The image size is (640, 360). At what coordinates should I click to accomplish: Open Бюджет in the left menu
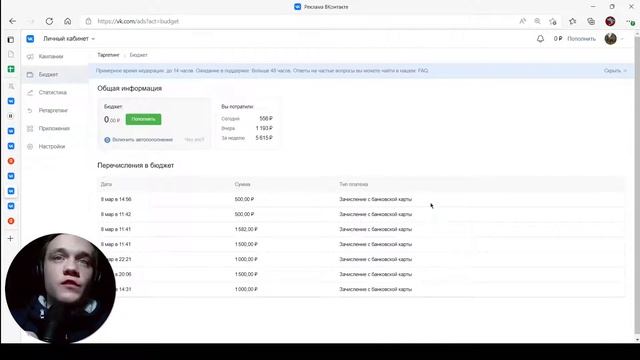(48, 74)
